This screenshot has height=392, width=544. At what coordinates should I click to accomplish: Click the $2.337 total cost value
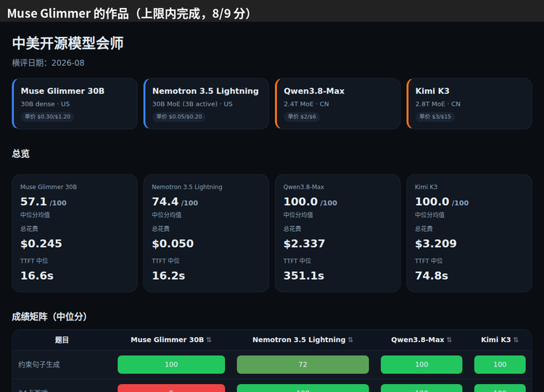coord(304,243)
